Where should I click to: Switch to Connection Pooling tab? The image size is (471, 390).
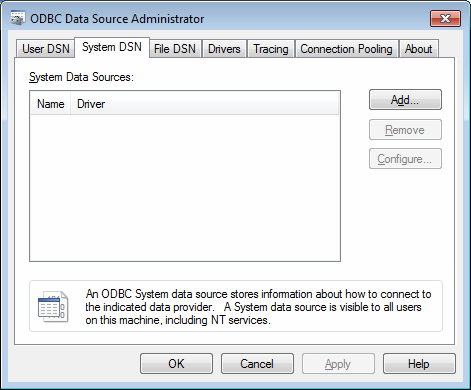click(x=346, y=49)
